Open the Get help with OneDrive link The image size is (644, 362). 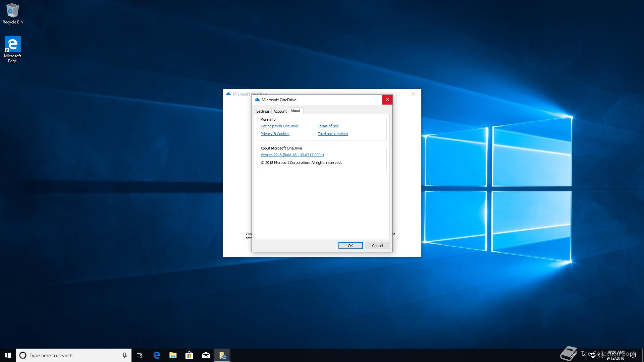(x=279, y=126)
